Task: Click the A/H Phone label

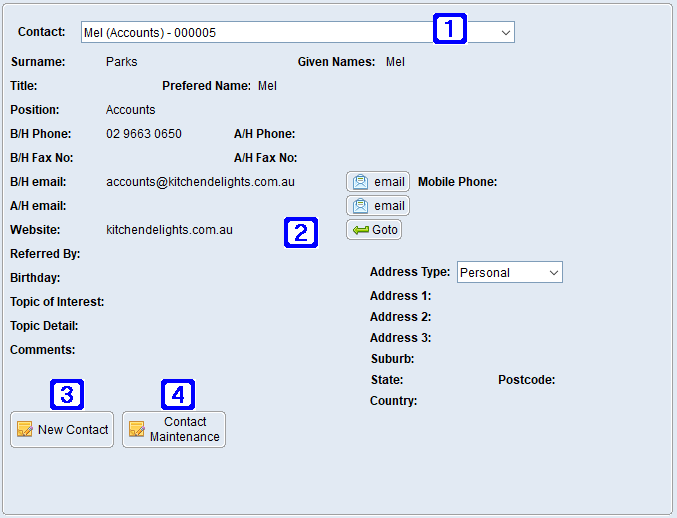Action: 264,134
